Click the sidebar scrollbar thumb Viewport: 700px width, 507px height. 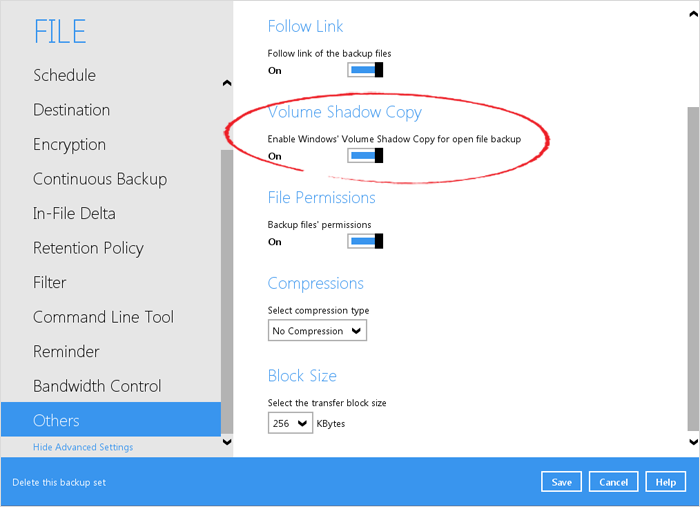coord(227,292)
